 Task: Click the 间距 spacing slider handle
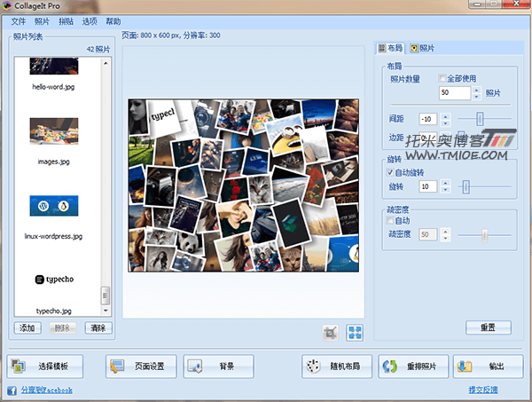[480, 119]
